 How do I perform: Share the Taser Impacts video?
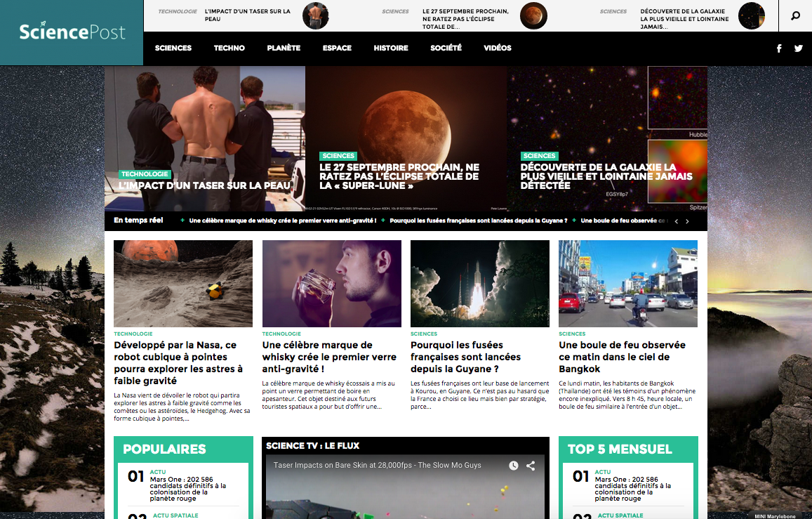531,466
